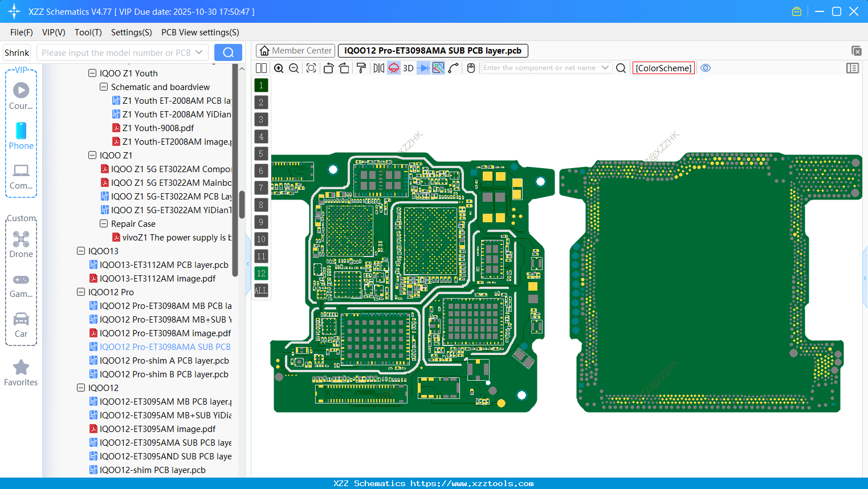Select the mirror flip tool
Screen dimensions: 868x489
(x=378, y=68)
